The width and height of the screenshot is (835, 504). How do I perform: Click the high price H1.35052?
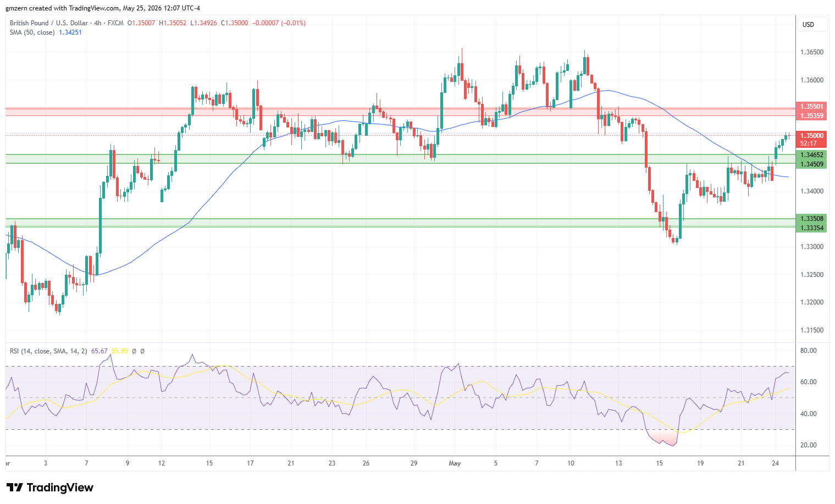(x=173, y=23)
